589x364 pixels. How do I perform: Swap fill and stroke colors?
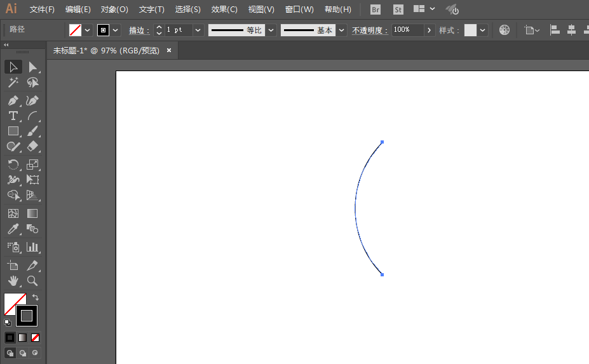(36, 297)
